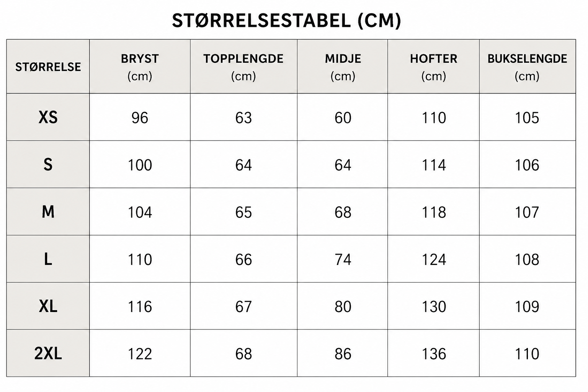Select the STØRRELSE column header

(48, 67)
